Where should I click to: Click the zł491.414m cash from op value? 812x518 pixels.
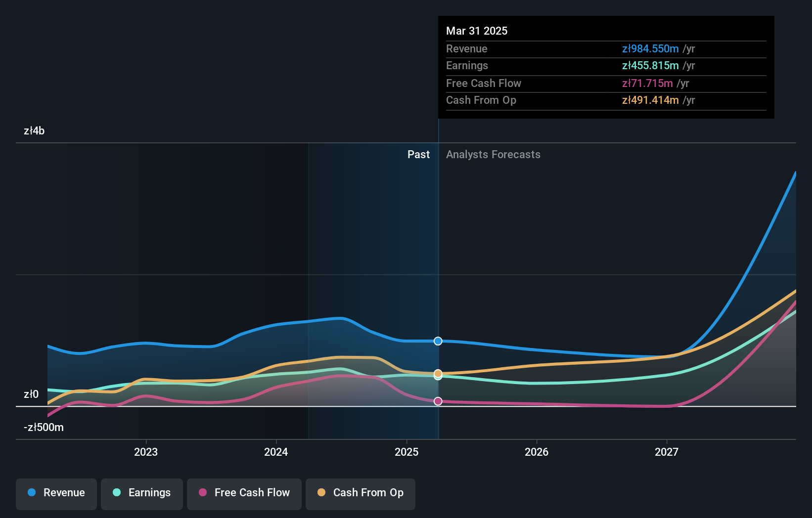coord(650,100)
